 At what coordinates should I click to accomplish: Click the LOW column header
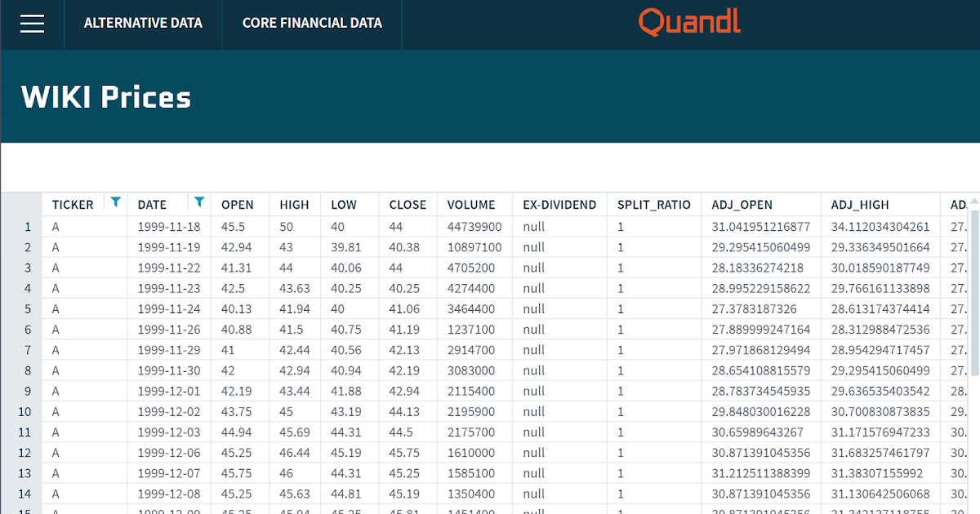343,205
